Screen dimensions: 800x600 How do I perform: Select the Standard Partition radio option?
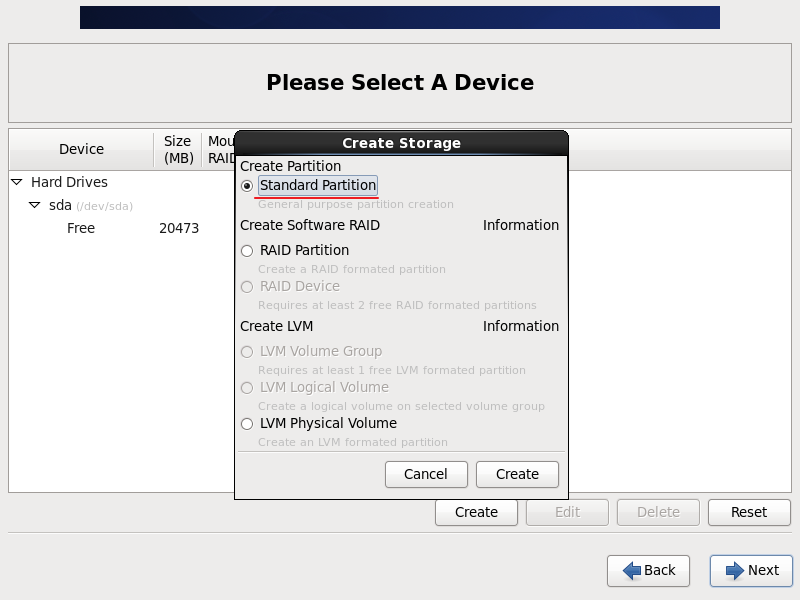pos(247,186)
